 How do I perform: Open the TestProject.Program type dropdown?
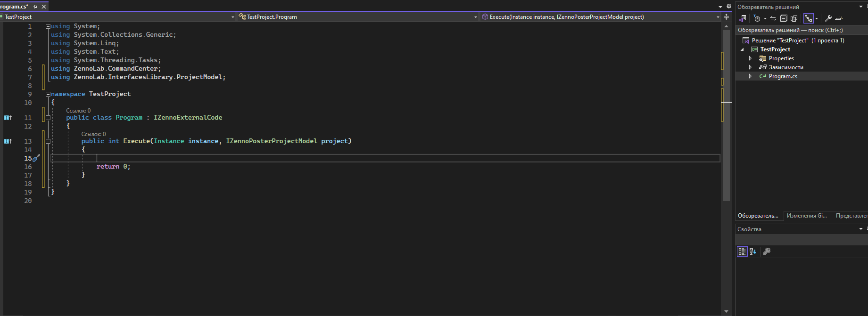[x=475, y=17]
